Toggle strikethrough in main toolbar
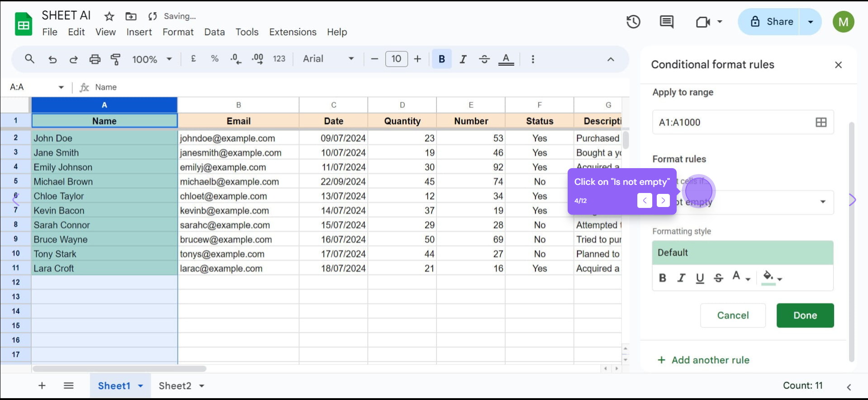The width and height of the screenshot is (868, 400). tap(484, 59)
